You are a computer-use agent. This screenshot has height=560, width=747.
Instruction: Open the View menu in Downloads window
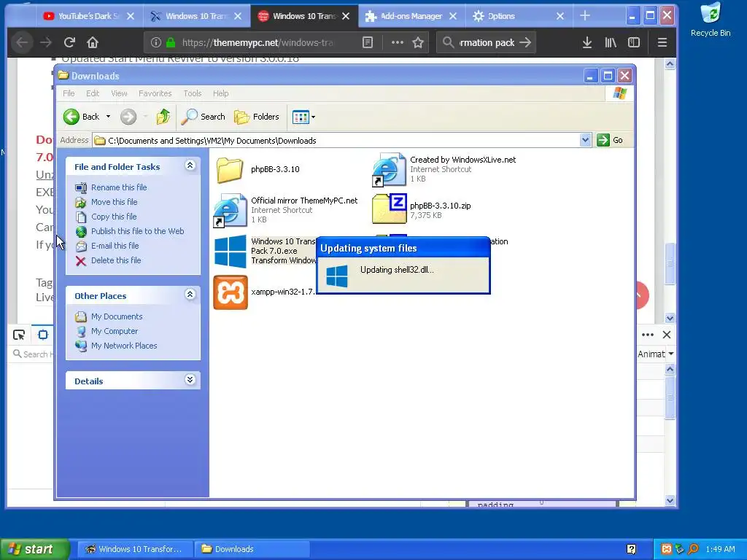(x=119, y=93)
